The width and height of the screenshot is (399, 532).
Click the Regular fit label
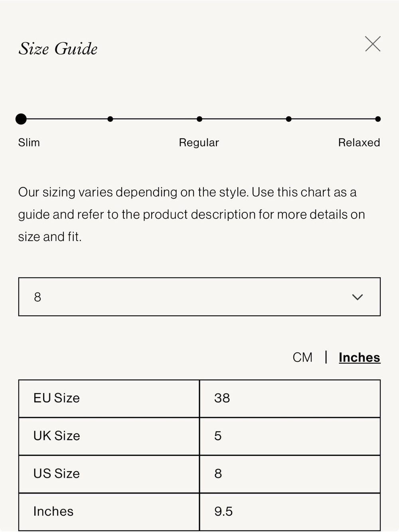tap(199, 142)
